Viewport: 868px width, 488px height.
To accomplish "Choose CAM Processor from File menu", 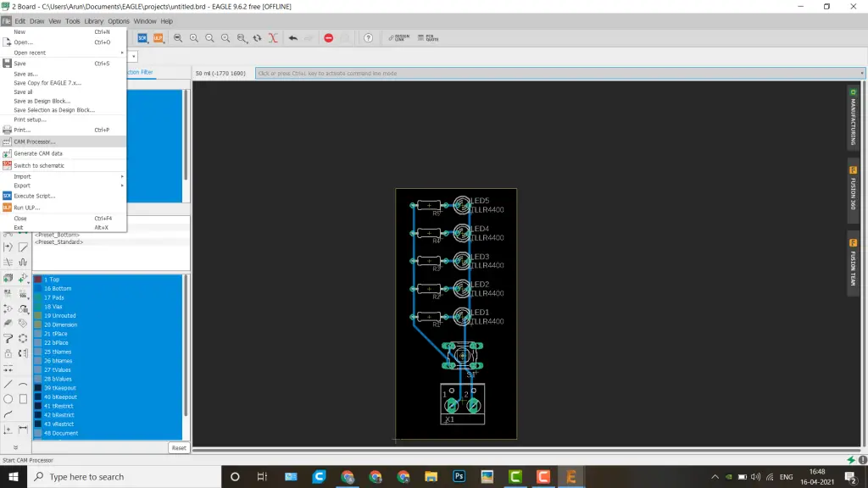I will tap(63, 141).
